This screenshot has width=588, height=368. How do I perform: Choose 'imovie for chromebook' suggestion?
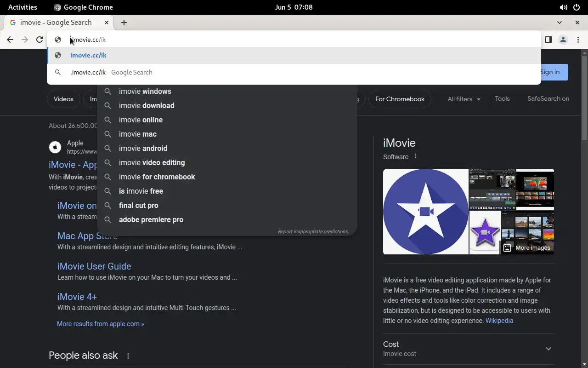point(227,177)
